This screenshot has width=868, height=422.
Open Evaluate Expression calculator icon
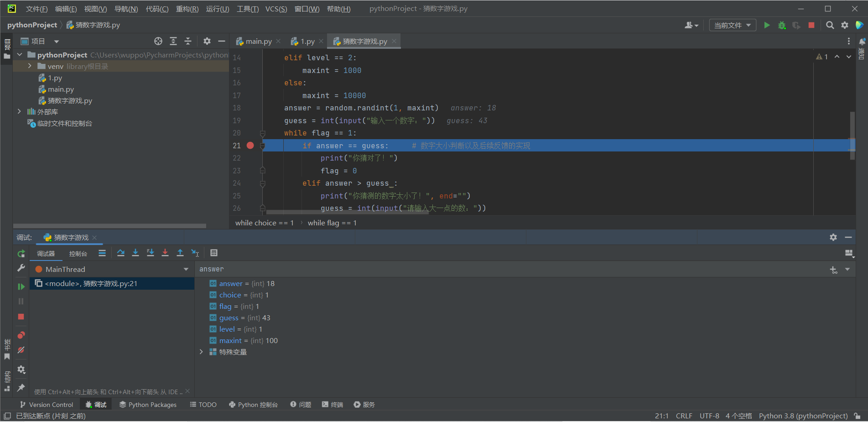click(214, 253)
